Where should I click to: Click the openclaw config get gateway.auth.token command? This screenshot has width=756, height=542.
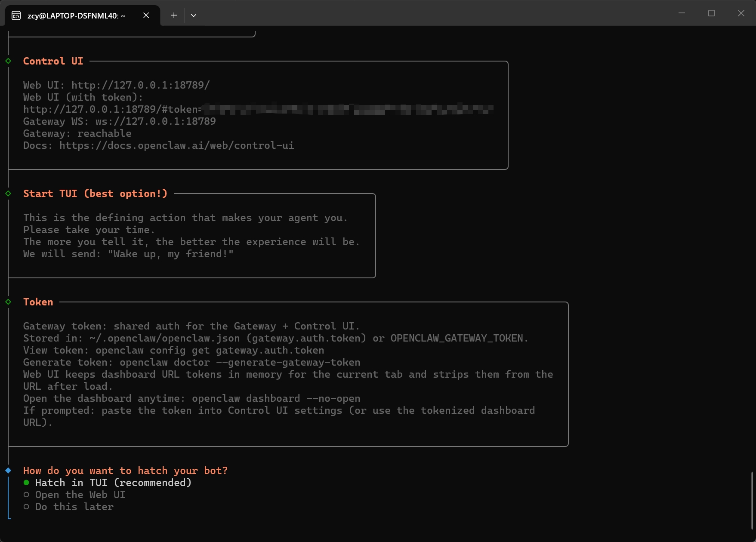point(210,350)
